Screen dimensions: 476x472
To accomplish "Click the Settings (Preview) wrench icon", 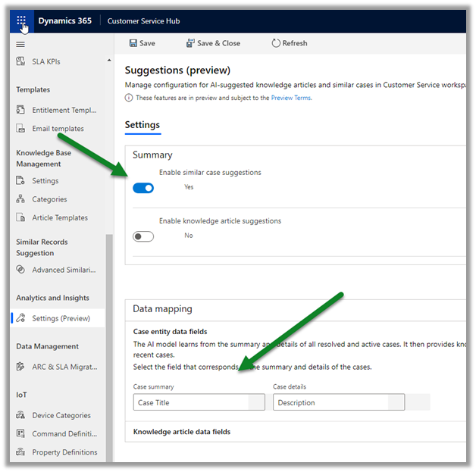I will (x=20, y=318).
